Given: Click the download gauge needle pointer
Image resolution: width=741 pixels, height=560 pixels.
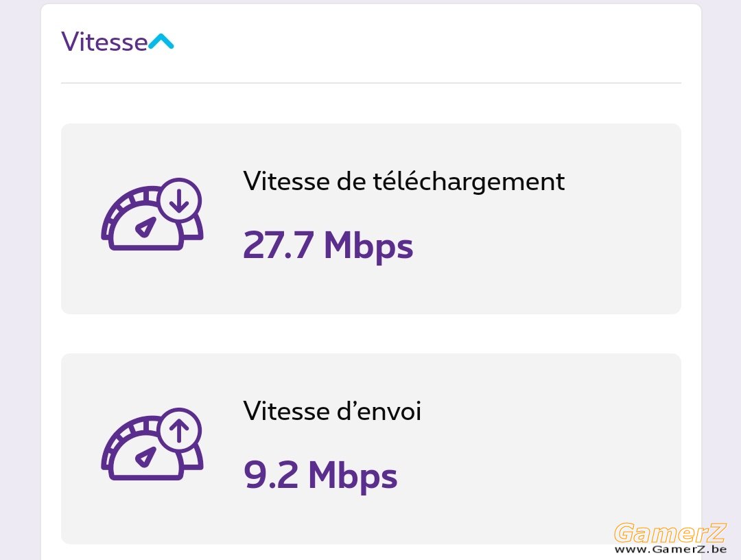Looking at the screenshot, I should pyautogui.click(x=146, y=227).
